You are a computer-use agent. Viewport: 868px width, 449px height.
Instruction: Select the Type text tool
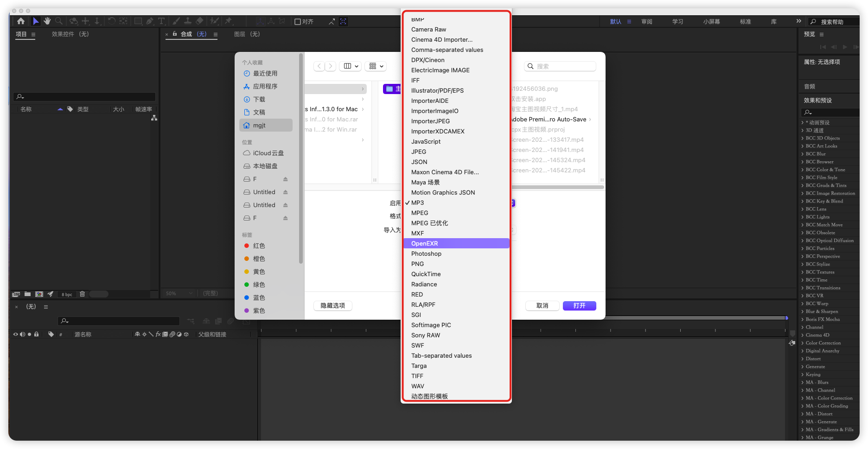[161, 21]
